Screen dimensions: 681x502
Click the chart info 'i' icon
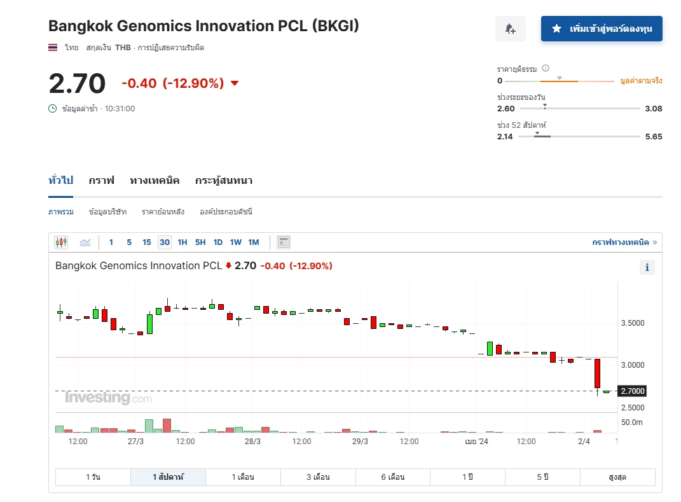(x=647, y=267)
